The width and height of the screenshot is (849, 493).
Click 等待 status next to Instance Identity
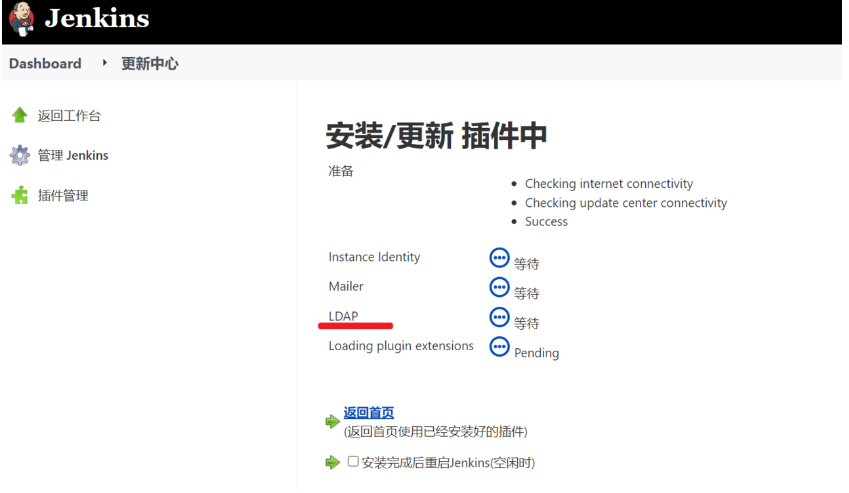tap(526, 264)
